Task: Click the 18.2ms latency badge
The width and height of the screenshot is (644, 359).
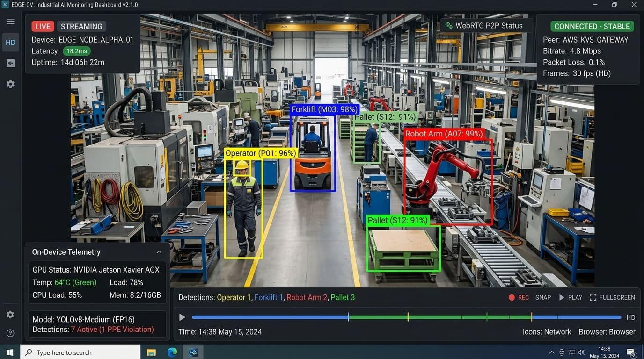Action: pos(76,51)
